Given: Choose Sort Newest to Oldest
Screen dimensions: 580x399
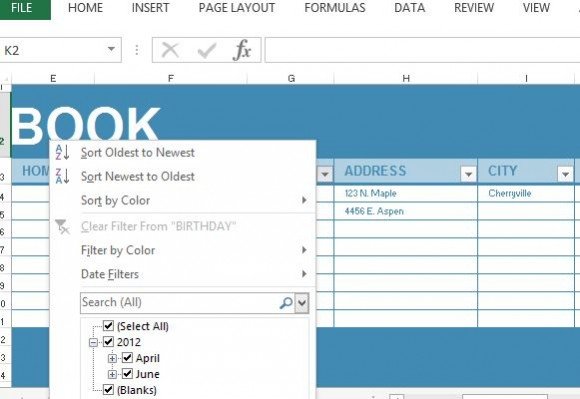Looking at the screenshot, I should 138,176.
